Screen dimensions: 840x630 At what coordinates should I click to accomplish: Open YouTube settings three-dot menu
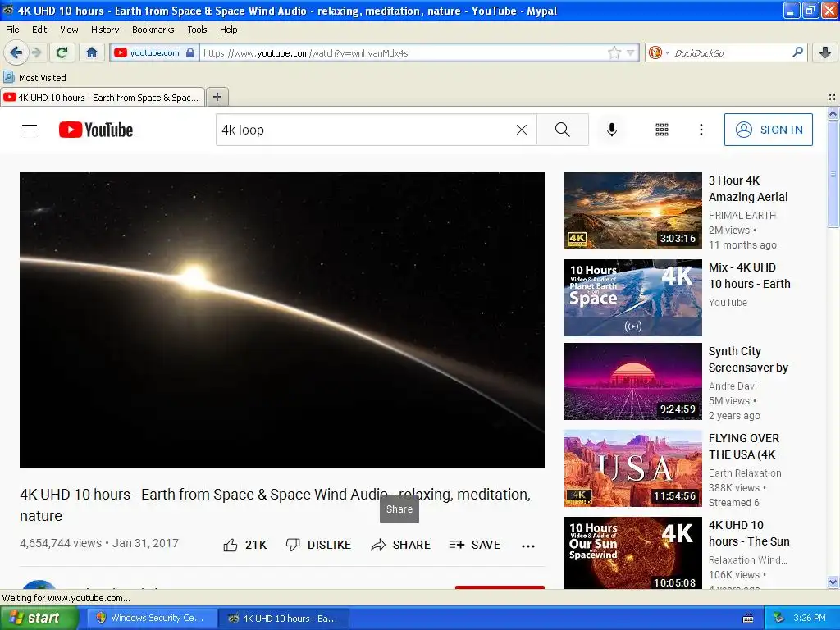click(x=701, y=130)
